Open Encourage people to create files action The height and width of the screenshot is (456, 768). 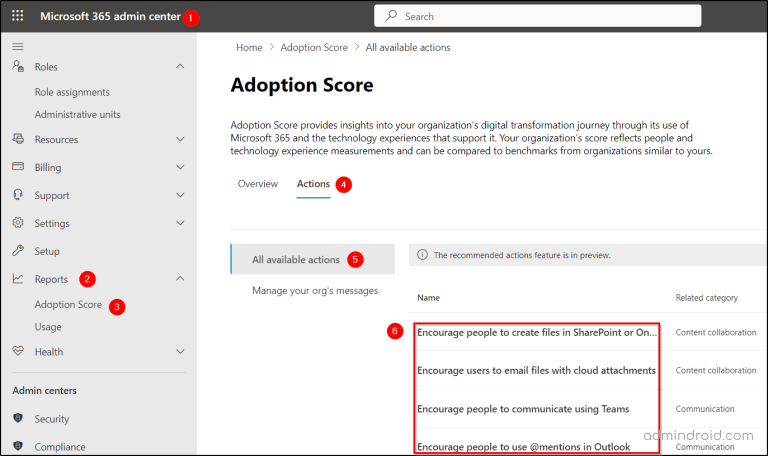click(536, 332)
